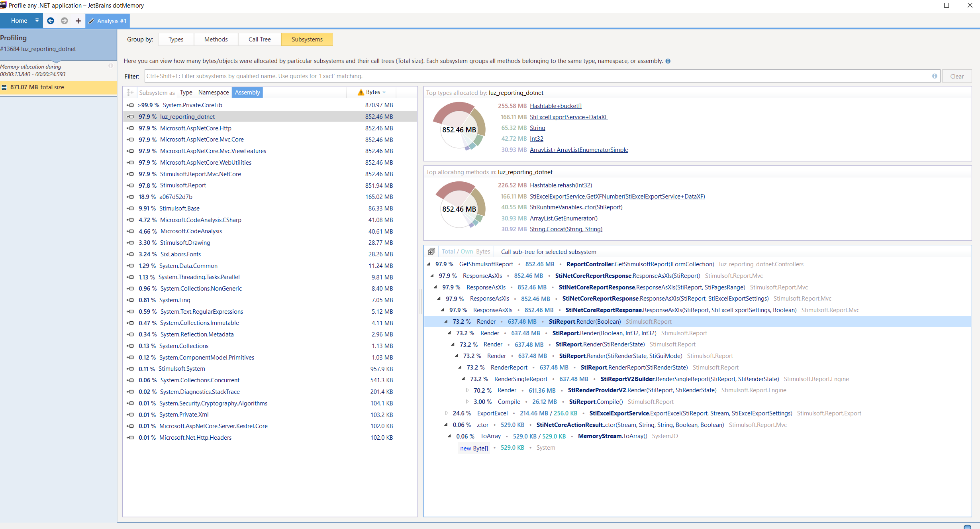Open the String type link

click(x=537, y=128)
